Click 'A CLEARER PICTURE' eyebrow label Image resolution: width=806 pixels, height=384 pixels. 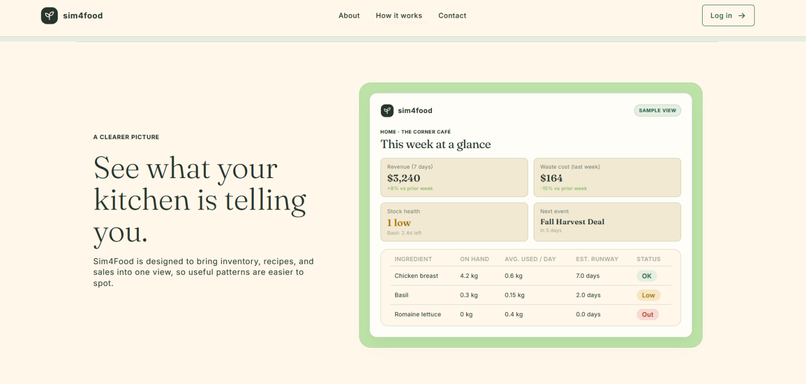[126, 137]
